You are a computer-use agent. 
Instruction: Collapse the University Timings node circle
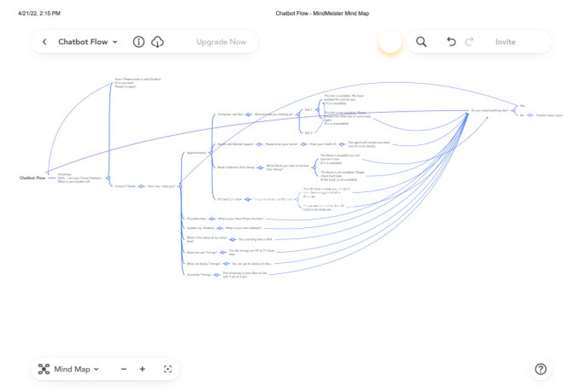coord(217,275)
